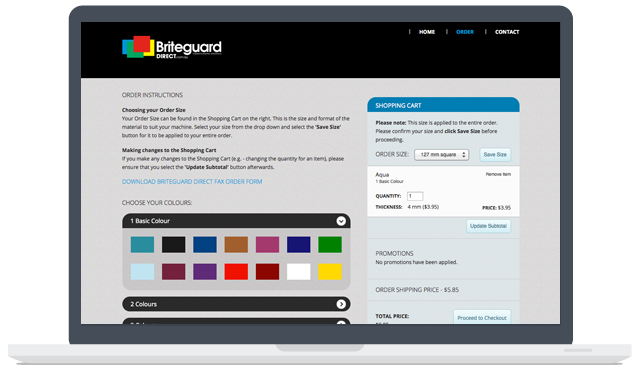
Task: Click the Quantity input field
Action: 415,196
